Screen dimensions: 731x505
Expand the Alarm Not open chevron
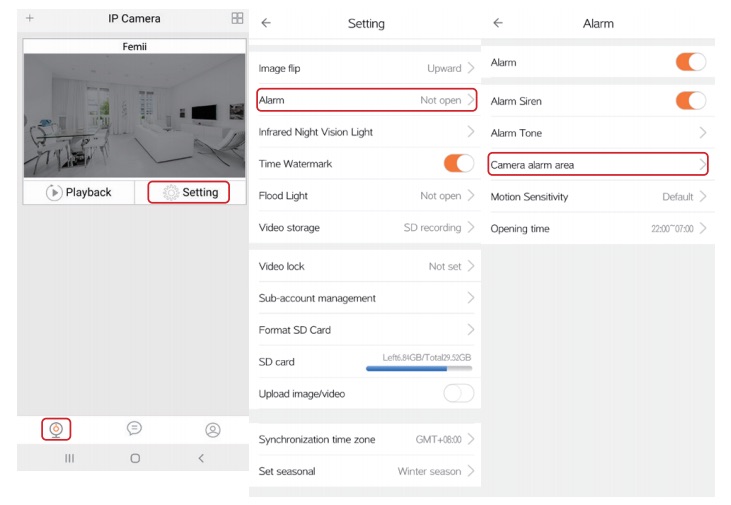point(471,100)
